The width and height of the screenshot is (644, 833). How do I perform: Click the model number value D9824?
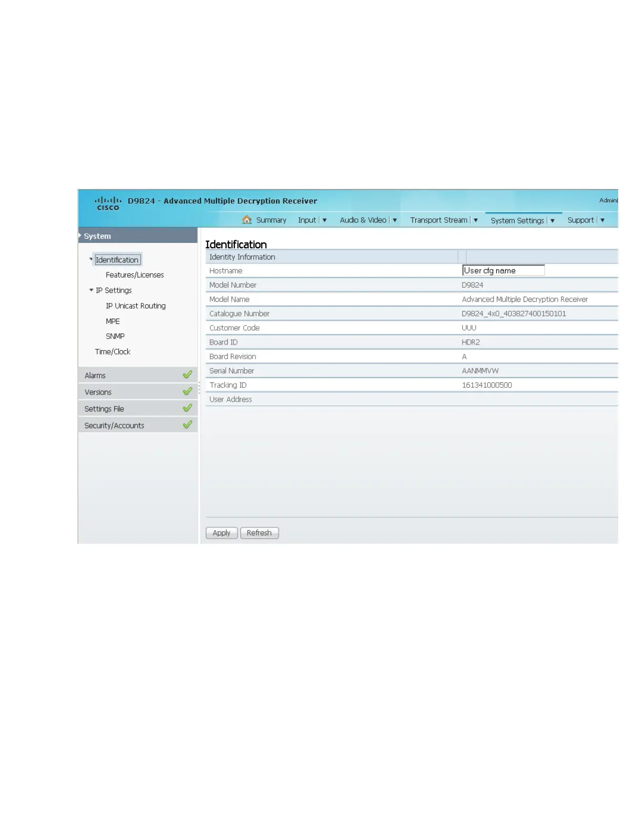pos(472,285)
